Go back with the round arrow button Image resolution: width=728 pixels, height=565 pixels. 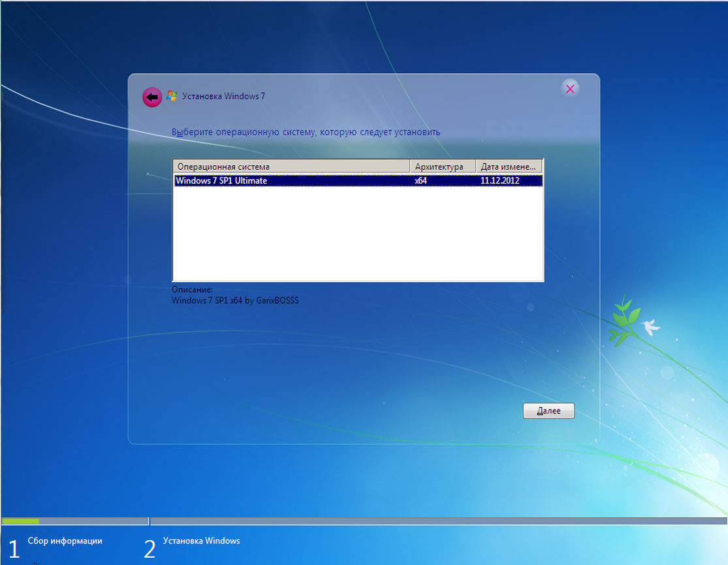coord(152,97)
